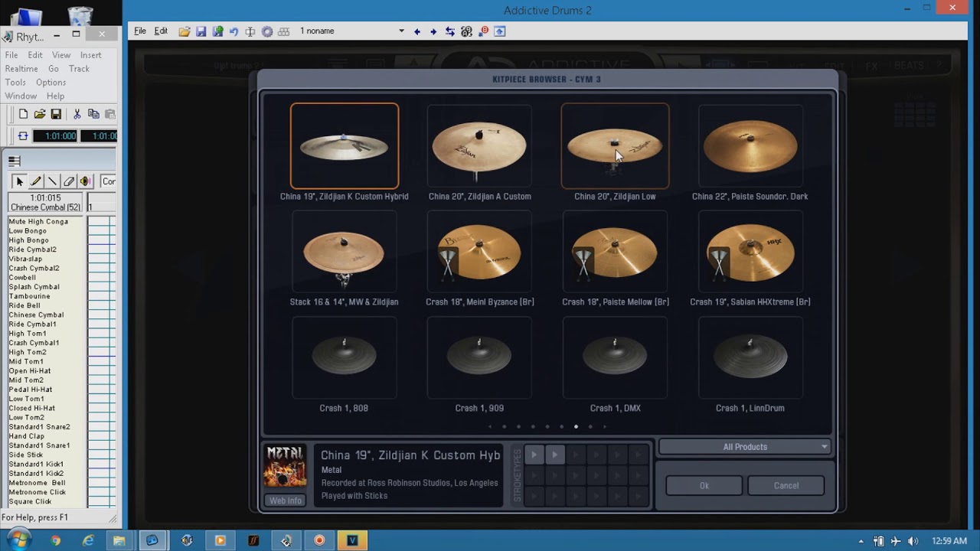Open the All Products filter dropdown
The image size is (980, 551).
(744, 447)
